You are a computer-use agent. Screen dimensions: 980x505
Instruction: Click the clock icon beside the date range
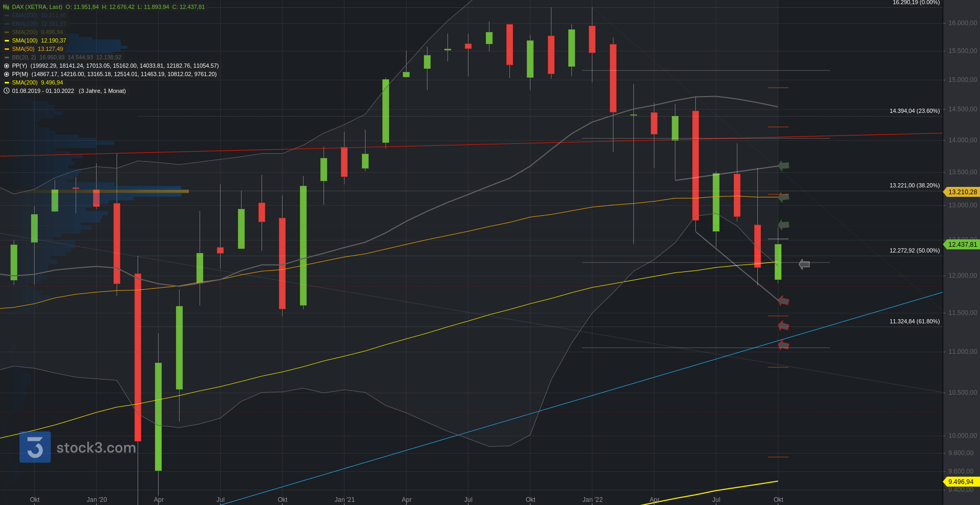(6, 91)
